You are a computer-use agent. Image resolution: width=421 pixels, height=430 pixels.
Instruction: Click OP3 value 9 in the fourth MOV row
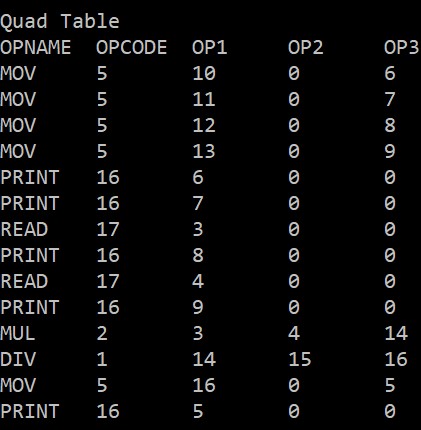point(390,151)
